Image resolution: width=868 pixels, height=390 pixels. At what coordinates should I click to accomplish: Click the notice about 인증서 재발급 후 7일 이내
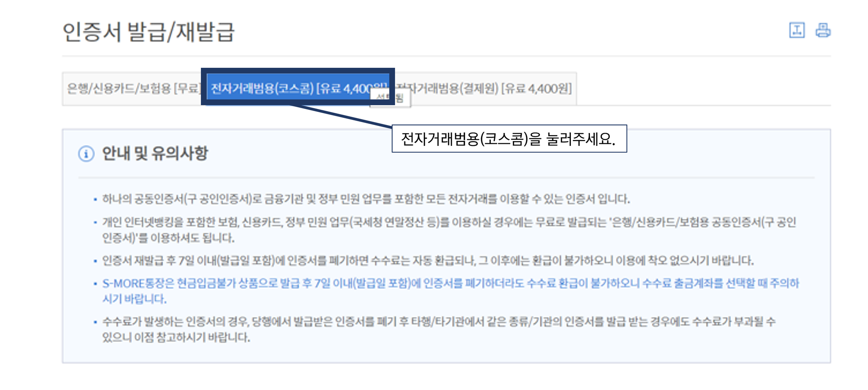[x=428, y=260]
